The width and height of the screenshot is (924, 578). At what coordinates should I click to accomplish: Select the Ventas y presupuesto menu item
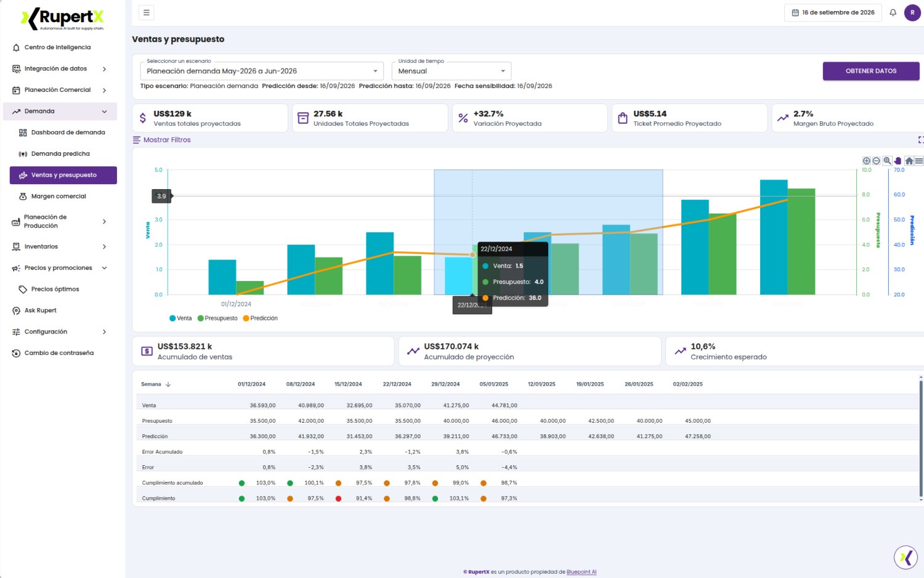coord(63,175)
